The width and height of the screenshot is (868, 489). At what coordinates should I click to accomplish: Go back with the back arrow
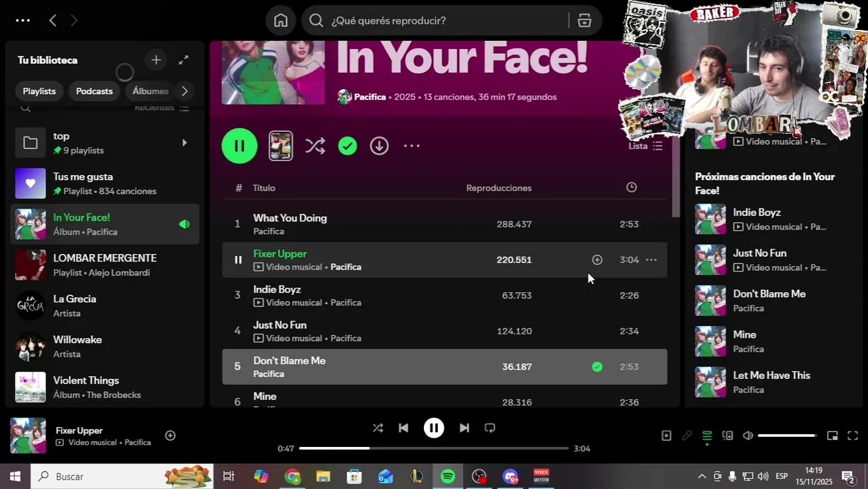[x=52, y=20]
